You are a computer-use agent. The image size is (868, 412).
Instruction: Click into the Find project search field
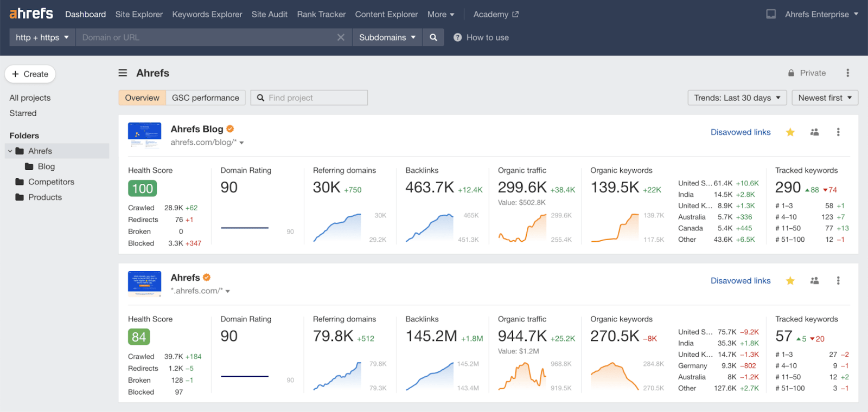tap(315, 98)
